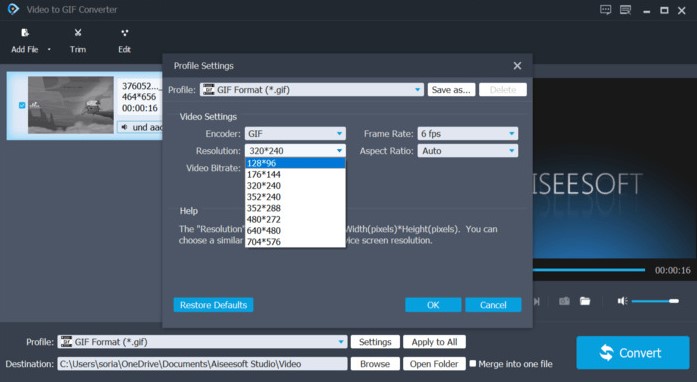Choose 704*576 resolution option
The width and height of the screenshot is (697, 382).
tap(295, 241)
